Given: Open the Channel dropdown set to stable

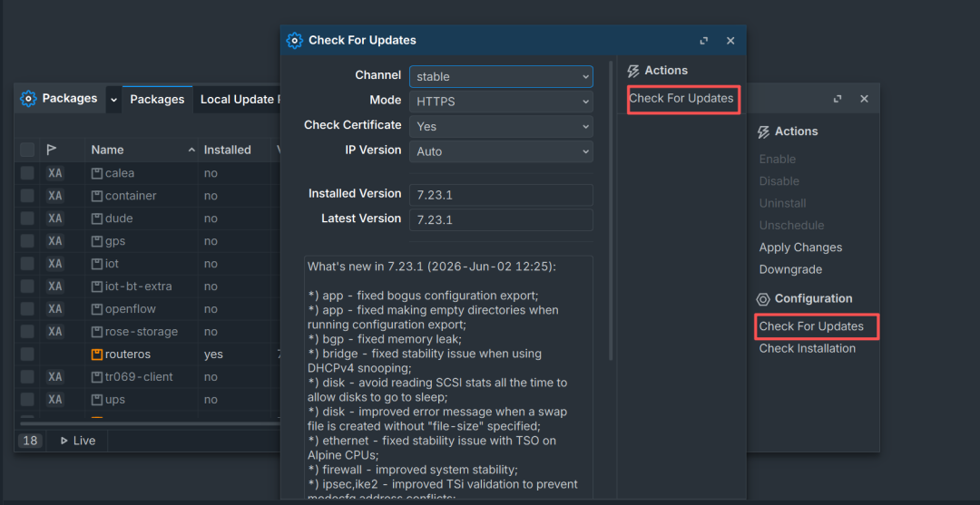Looking at the screenshot, I should (501, 77).
